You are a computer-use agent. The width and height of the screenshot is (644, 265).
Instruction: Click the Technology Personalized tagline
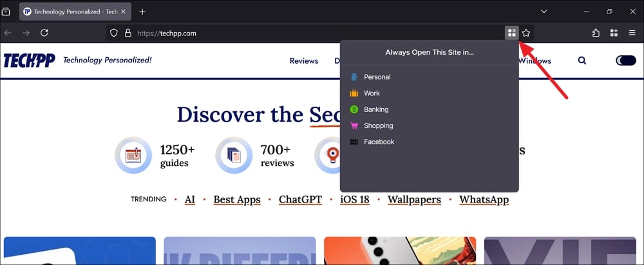[107, 60]
